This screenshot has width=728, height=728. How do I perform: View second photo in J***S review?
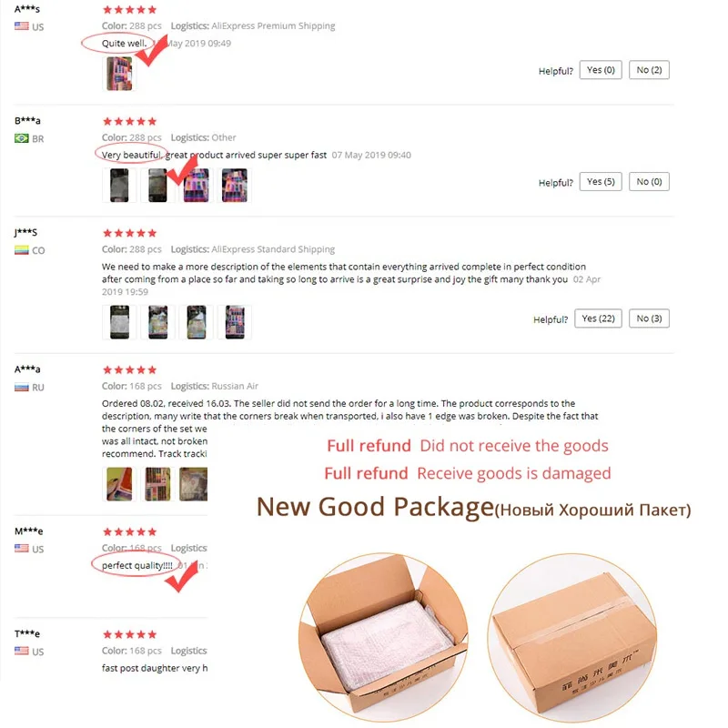coord(157,322)
